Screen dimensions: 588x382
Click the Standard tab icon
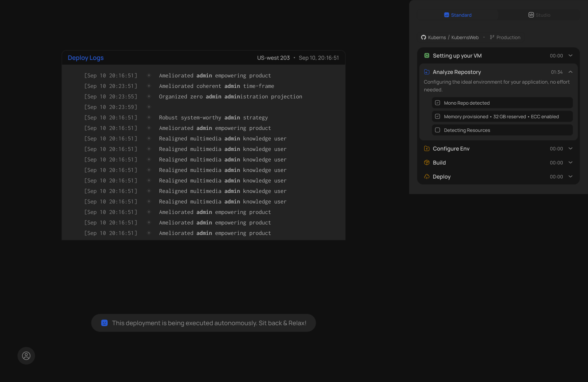[x=446, y=15]
